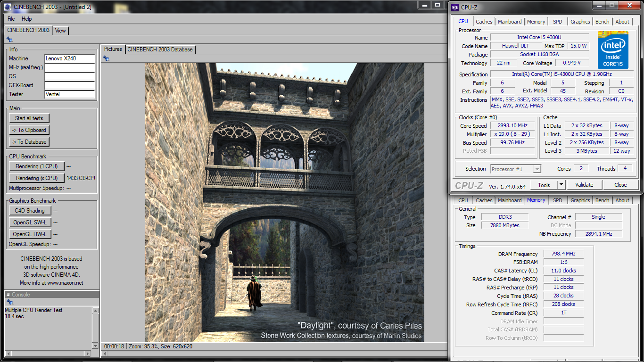This screenshot has width=644, height=362.
Task: Open the Tools dropdown arrow in CPU-Z
Action: tap(561, 185)
